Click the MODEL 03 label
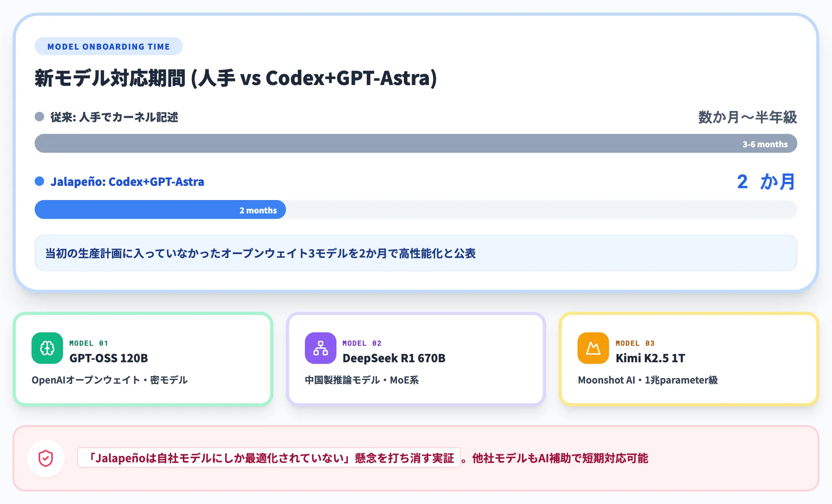The height and width of the screenshot is (504, 832). tap(635, 343)
